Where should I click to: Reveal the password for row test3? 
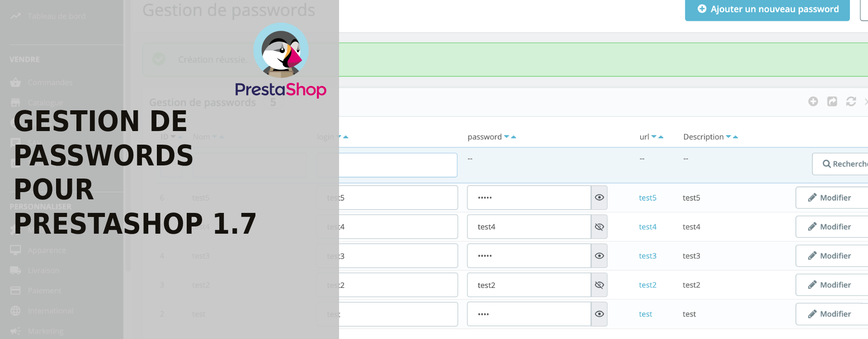tap(599, 256)
